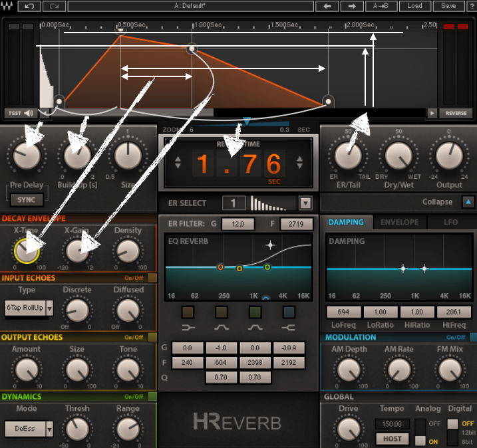Click the Pre Delay knob
This screenshot has width=477, height=448.
(27, 156)
